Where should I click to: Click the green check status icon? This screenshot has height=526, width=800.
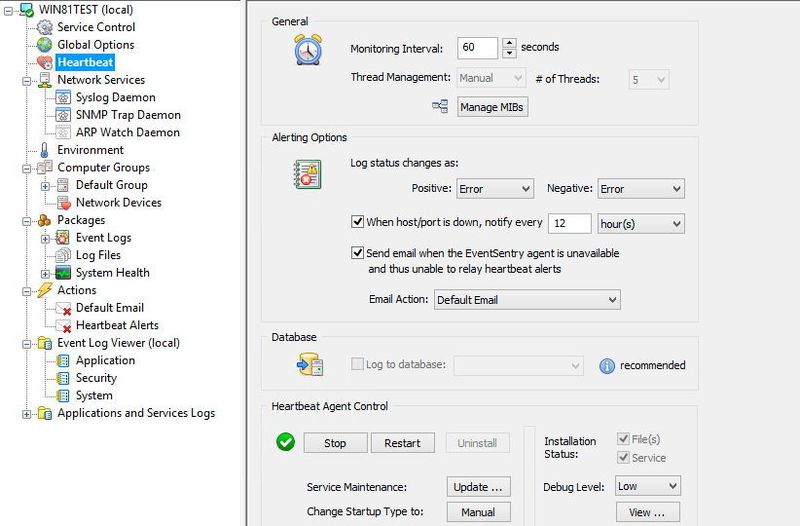coord(286,442)
